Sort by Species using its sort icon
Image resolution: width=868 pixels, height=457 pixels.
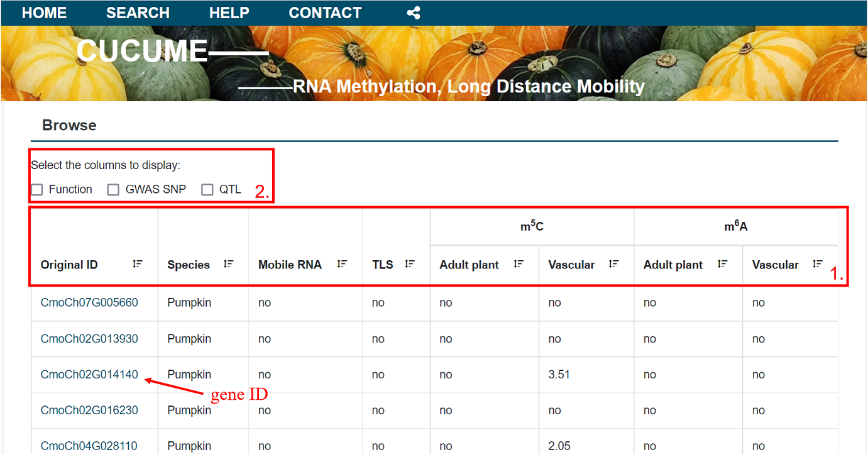229,264
